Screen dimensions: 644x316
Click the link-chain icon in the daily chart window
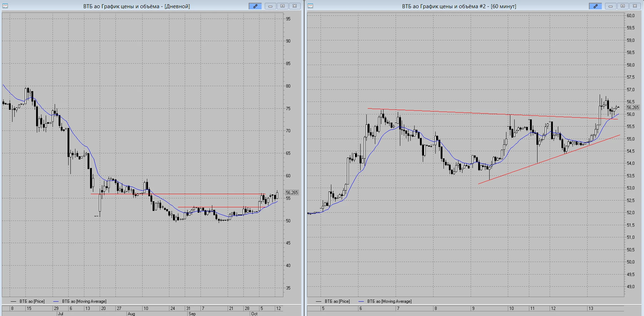[x=255, y=6]
